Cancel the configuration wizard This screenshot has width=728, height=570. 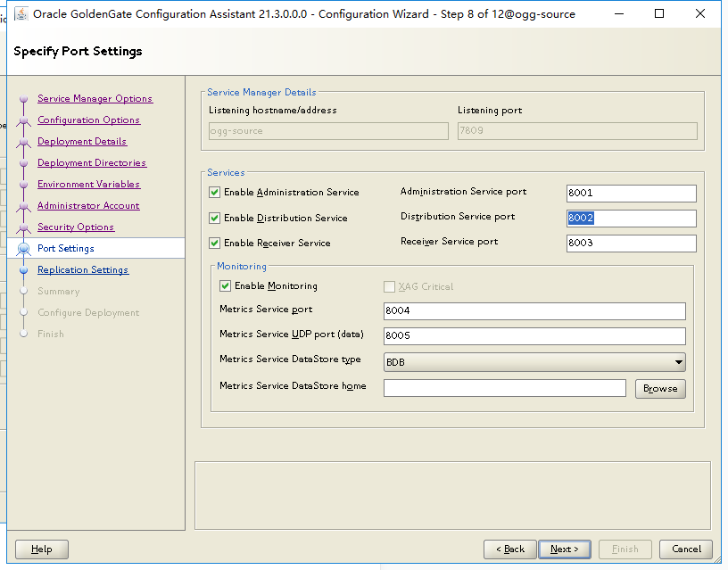[x=686, y=549]
